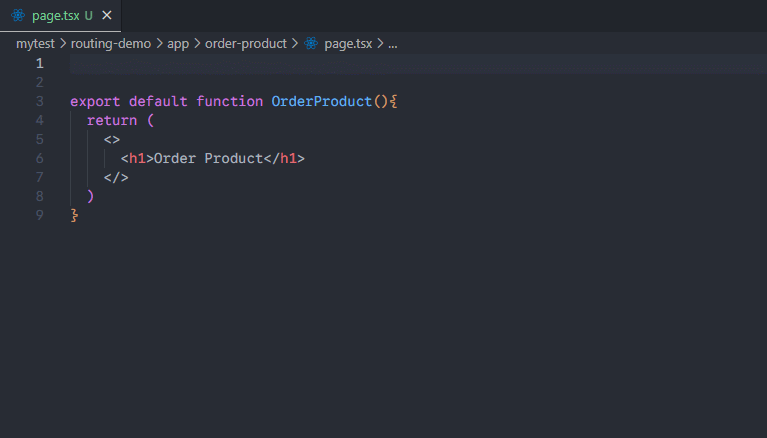Viewport: 767px width, 438px height.
Task: Place cursor in empty line 1
Action: (300, 63)
